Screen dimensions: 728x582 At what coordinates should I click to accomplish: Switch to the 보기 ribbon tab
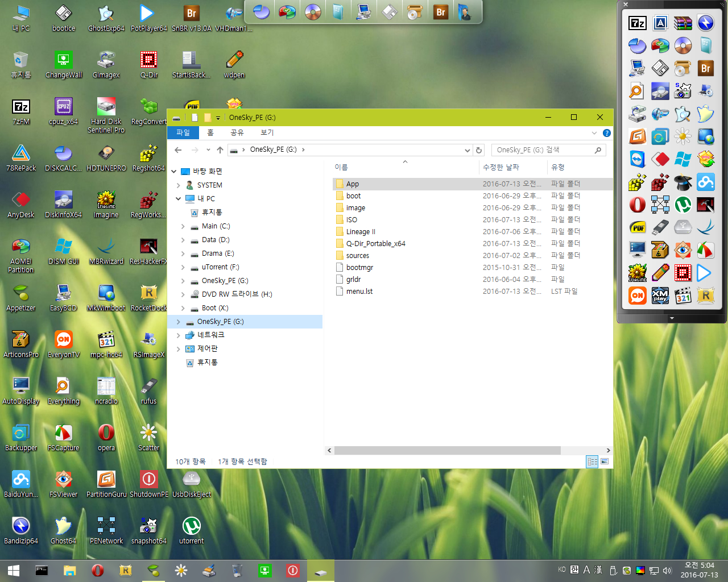pos(267,132)
